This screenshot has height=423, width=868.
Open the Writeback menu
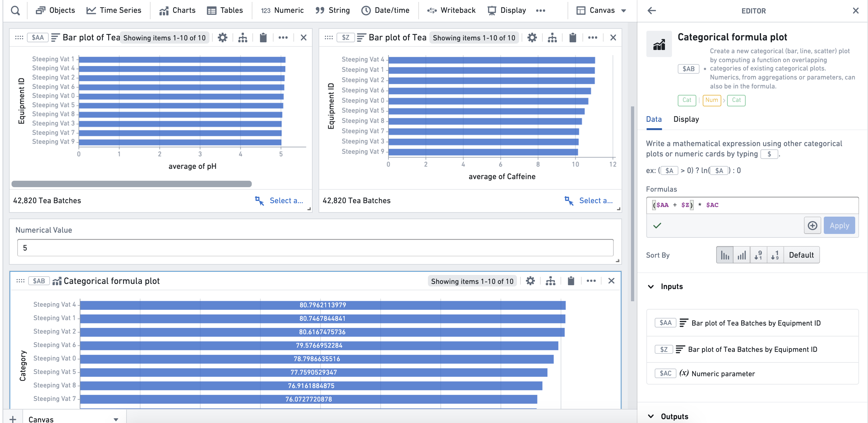point(452,11)
